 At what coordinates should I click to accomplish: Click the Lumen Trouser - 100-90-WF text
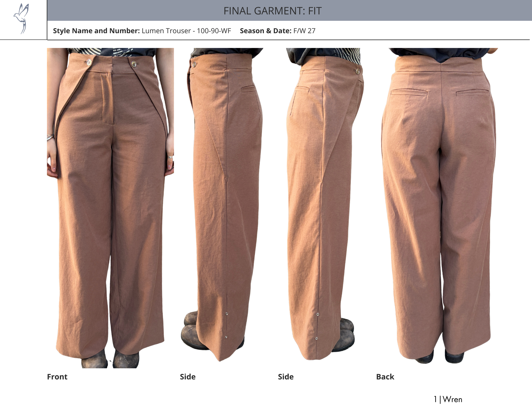pyautogui.click(x=186, y=31)
